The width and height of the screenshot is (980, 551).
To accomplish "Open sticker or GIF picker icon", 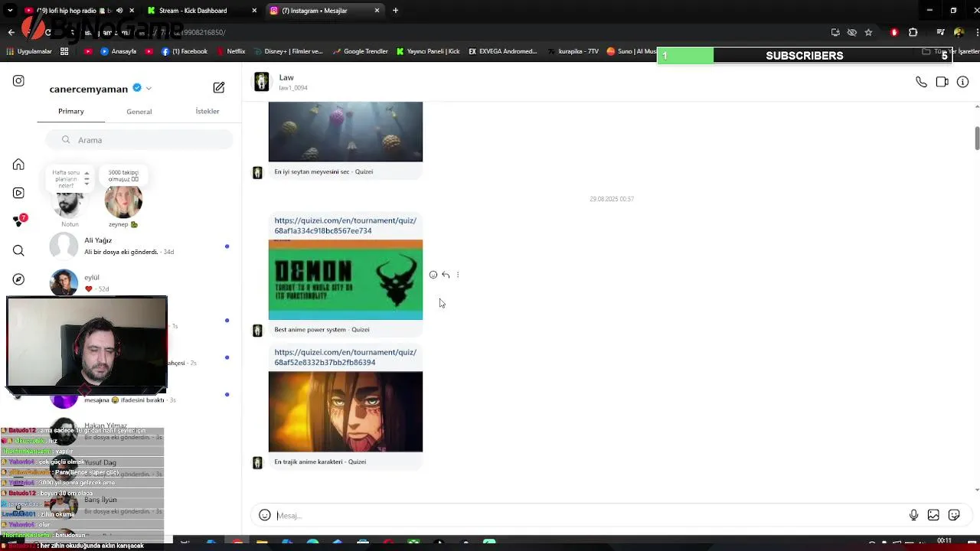I will (954, 515).
